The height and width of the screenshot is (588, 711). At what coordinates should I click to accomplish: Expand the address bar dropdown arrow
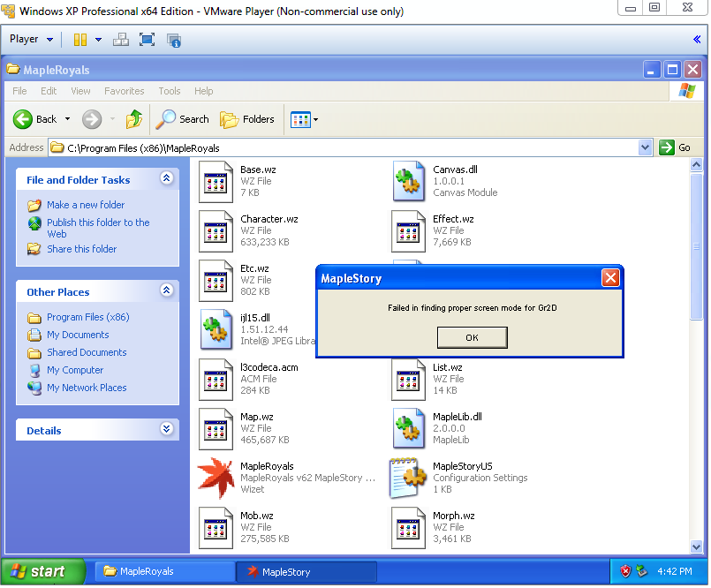pyautogui.click(x=645, y=147)
